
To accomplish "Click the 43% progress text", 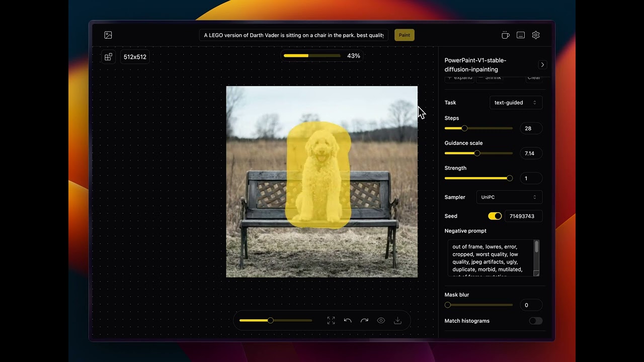I will pos(354,56).
